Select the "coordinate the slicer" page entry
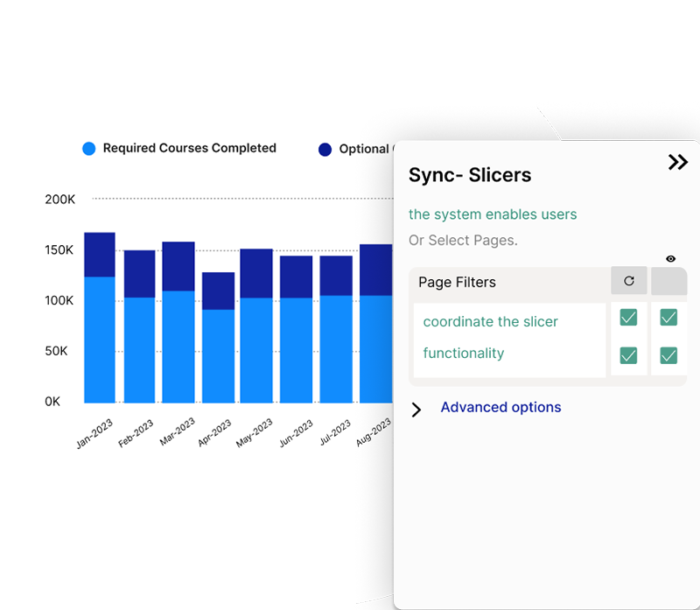Screen dimensions: 700x610 pyautogui.click(x=490, y=321)
